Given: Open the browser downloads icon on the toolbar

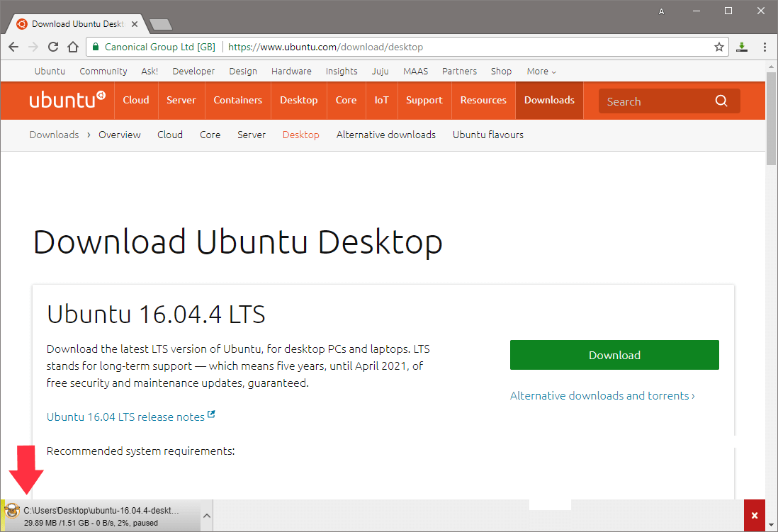Looking at the screenshot, I should click(741, 46).
